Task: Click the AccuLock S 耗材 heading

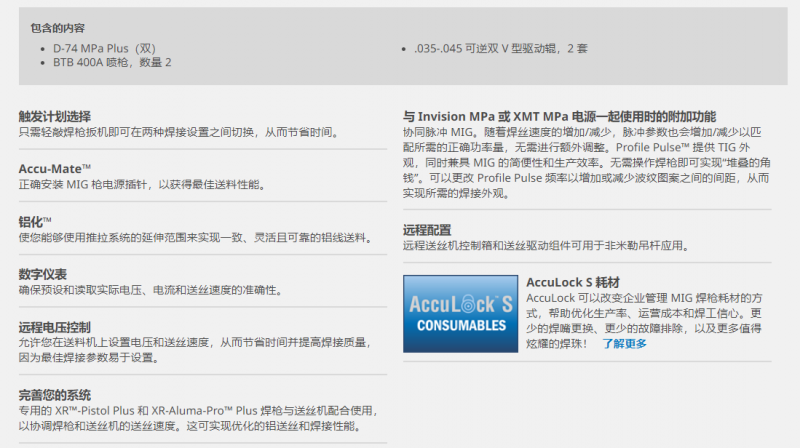Action: (x=573, y=282)
